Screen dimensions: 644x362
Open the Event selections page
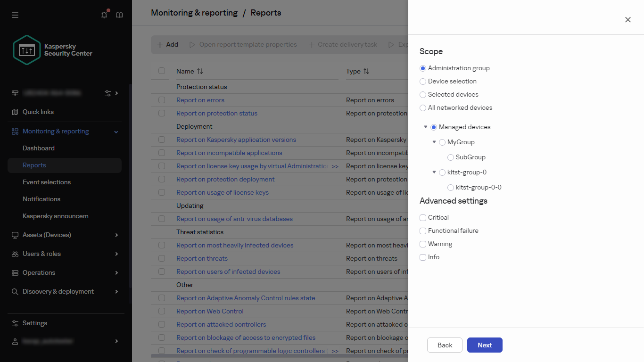(47, 182)
